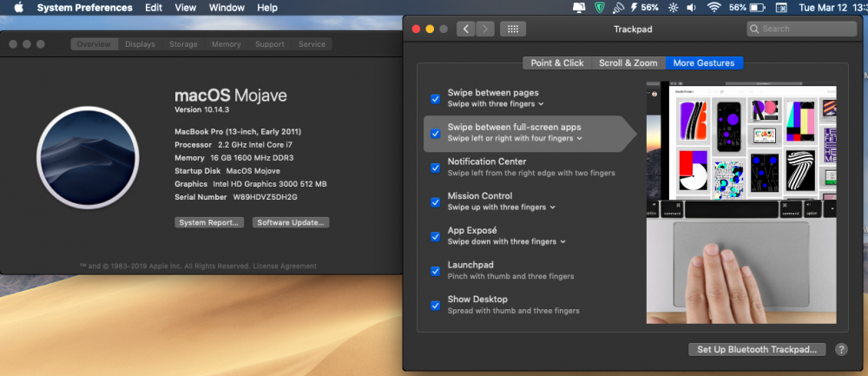Switch to Point & Click tab

[557, 63]
